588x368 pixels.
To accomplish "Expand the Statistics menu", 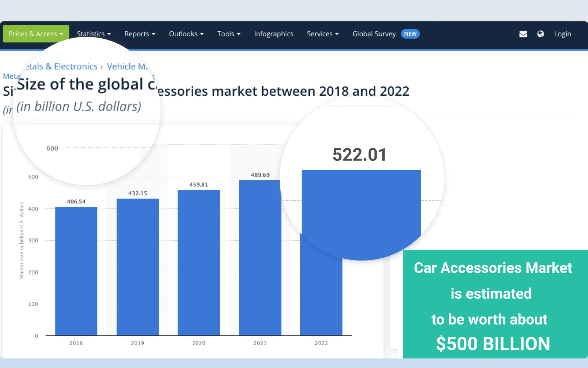I will pyautogui.click(x=94, y=34).
